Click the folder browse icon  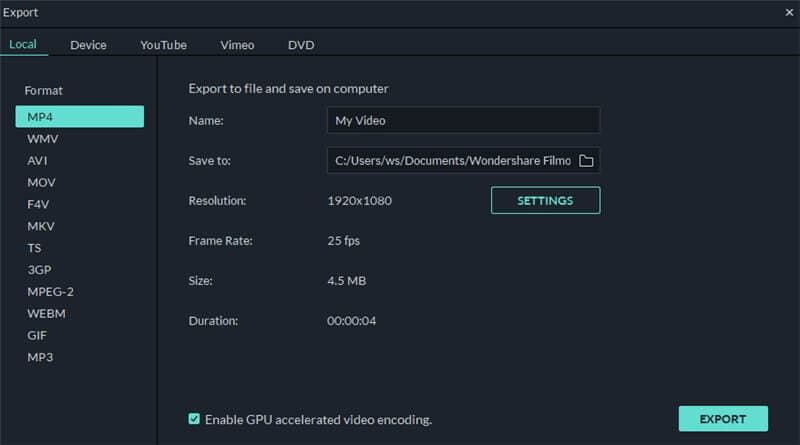[x=587, y=161]
